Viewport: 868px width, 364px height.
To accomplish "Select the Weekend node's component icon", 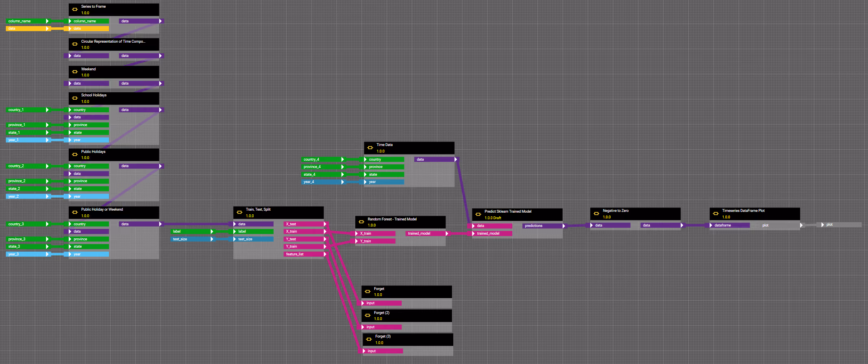I will (x=75, y=72).
